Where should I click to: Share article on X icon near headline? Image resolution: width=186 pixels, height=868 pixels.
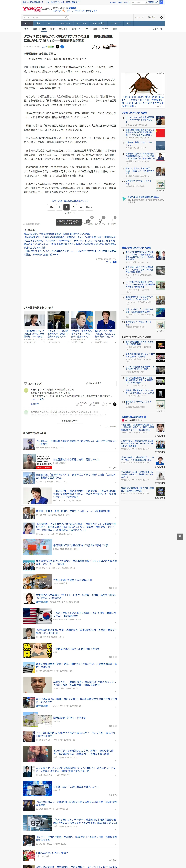coord(57,47)
